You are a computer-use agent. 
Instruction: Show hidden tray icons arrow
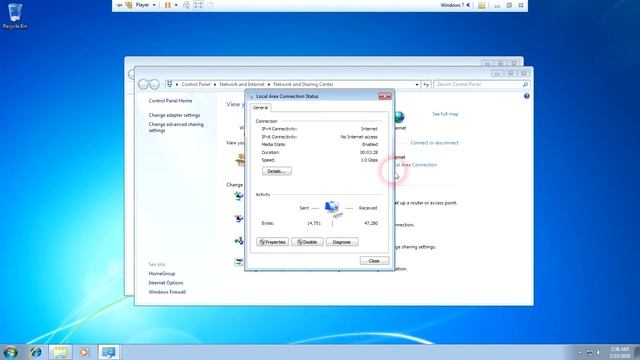[x=580, y=352]
